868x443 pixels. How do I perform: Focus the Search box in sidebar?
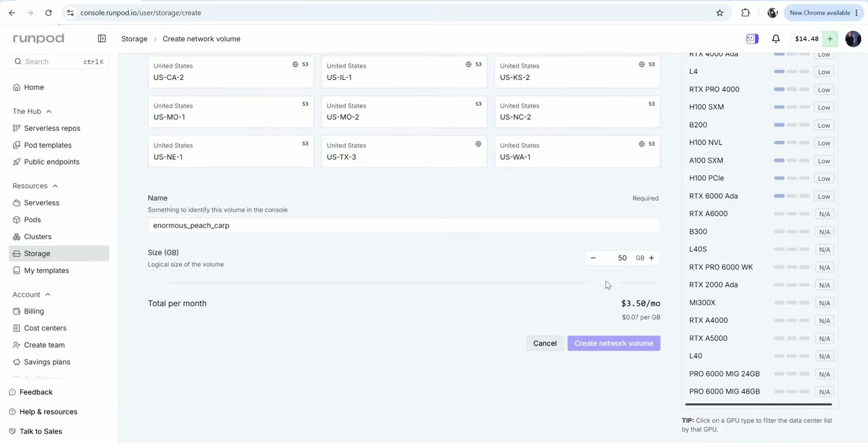coord(59,62)
